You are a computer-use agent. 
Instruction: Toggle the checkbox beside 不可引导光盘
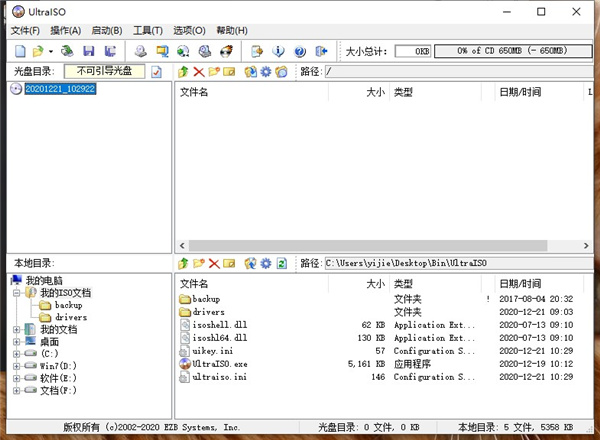(156, 72)
